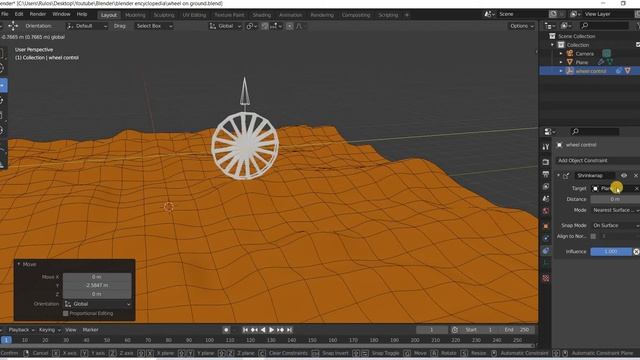Open the timeline Playback menu
The image size is (640, 360).
21,330
